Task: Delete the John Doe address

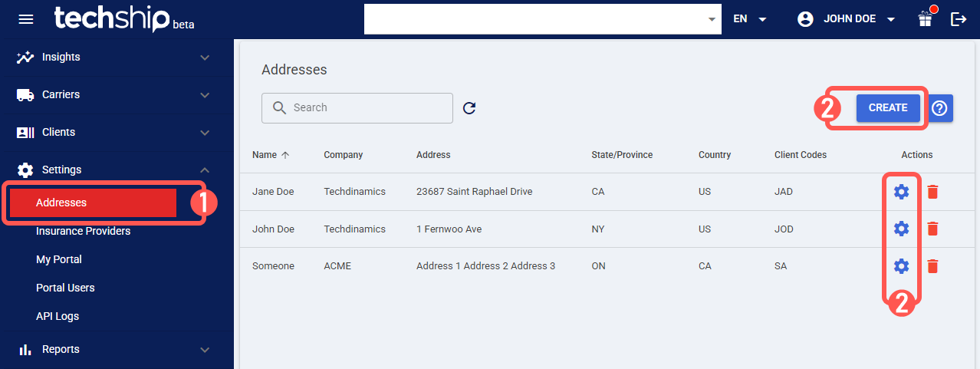Action: click(932, 229)
